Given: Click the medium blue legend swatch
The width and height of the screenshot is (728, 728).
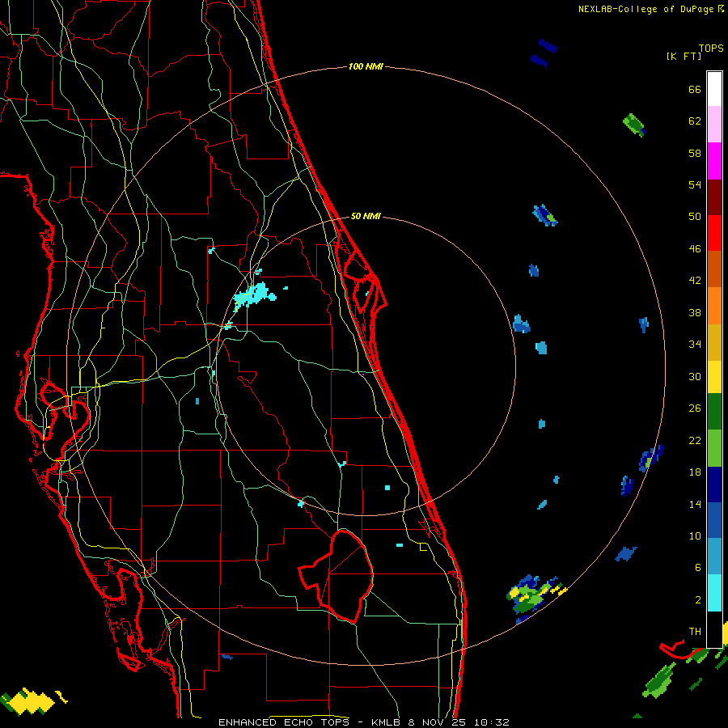Looking at the screenshot, I should click(x=714, y=520).
